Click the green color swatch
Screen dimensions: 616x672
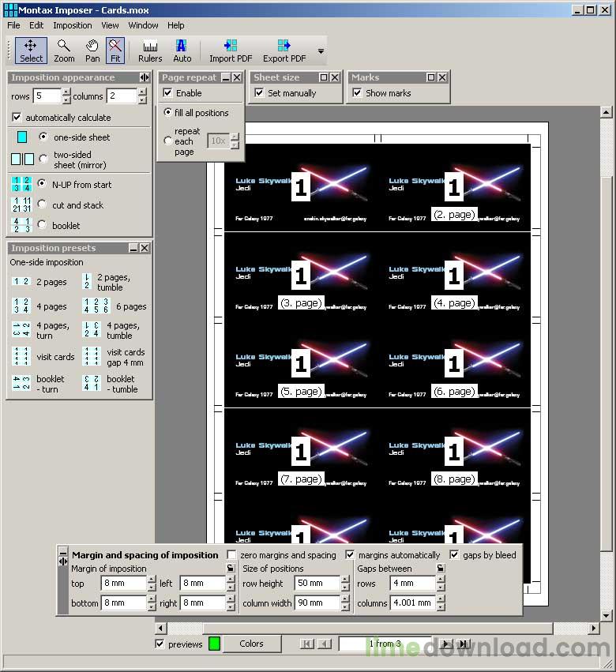214,644
